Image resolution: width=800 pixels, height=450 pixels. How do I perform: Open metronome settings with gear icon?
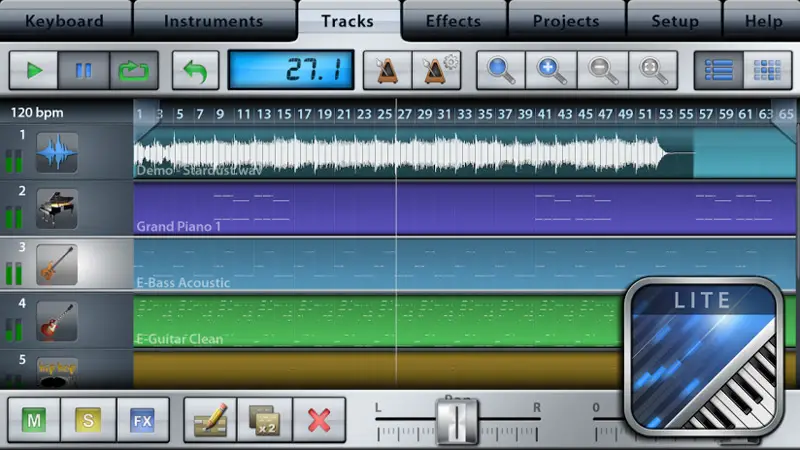(x=437, y=70)
